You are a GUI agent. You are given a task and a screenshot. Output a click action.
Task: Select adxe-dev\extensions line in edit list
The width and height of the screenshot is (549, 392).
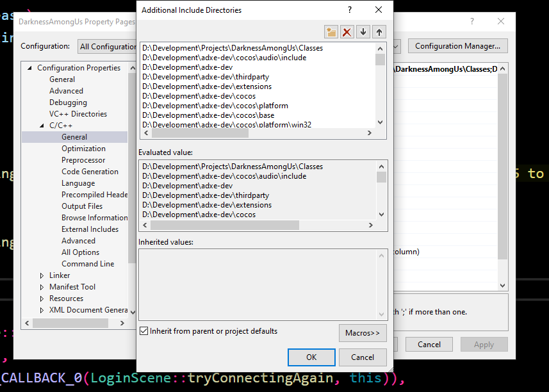tap(206, 86)
